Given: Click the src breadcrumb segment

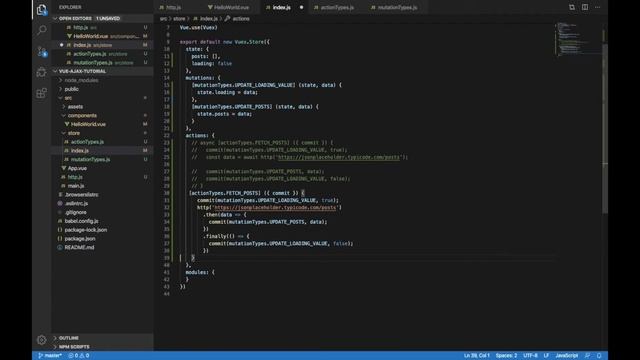Looking at the screenshot, I should [x=163, y=19].
